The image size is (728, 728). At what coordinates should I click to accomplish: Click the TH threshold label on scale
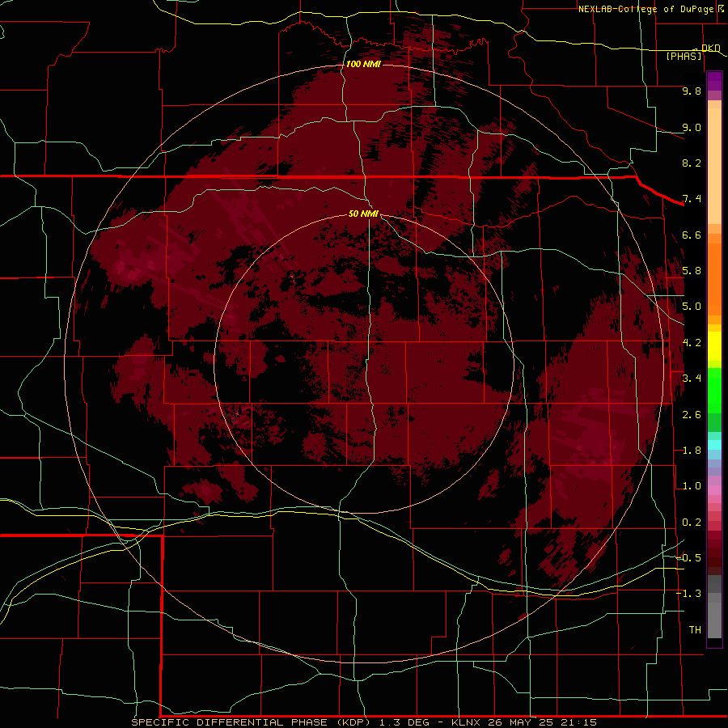coord(695,630)
